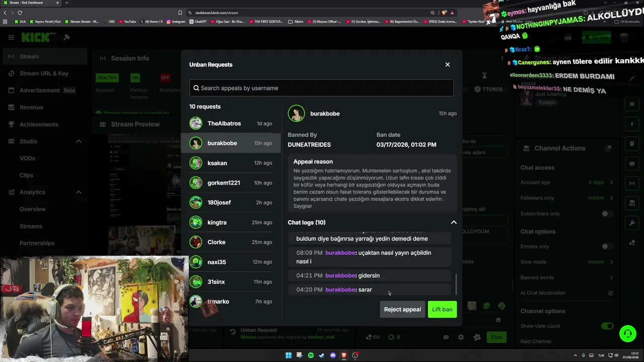Screen dimensions: 644x362
Task: Open Slow mode options
Action: point(567,262)
